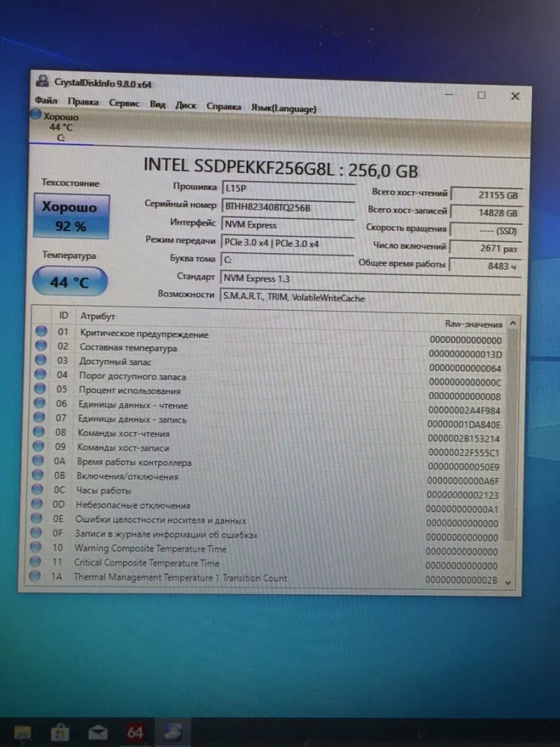Click status circle for attribute 04 Порог доступного запаса
The height and width of the screenshot is (747, 560).
(40, 374)
